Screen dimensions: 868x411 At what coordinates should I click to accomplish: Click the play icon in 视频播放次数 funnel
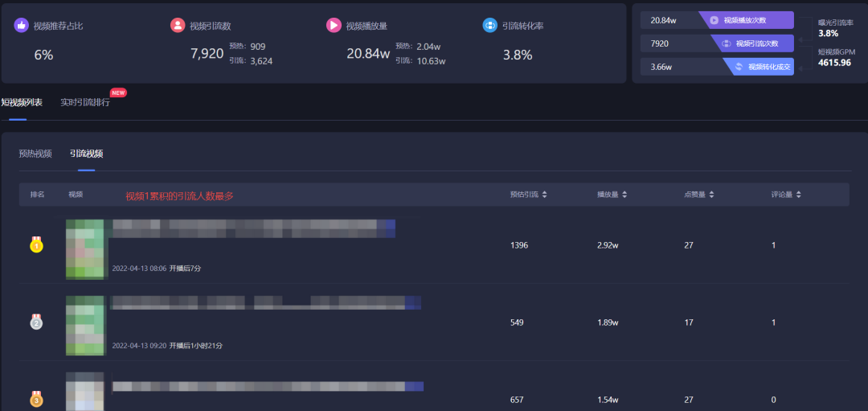click(x=714, y=20)
